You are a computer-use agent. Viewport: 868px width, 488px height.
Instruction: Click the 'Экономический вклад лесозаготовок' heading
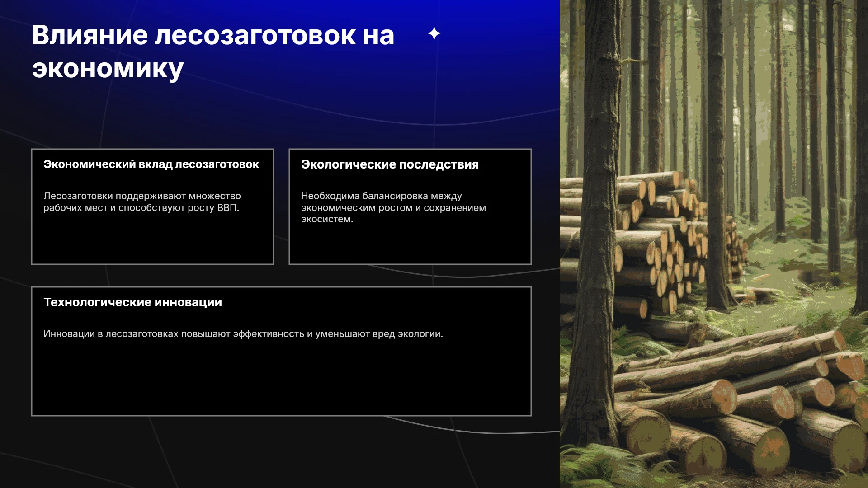pos(151,164)
